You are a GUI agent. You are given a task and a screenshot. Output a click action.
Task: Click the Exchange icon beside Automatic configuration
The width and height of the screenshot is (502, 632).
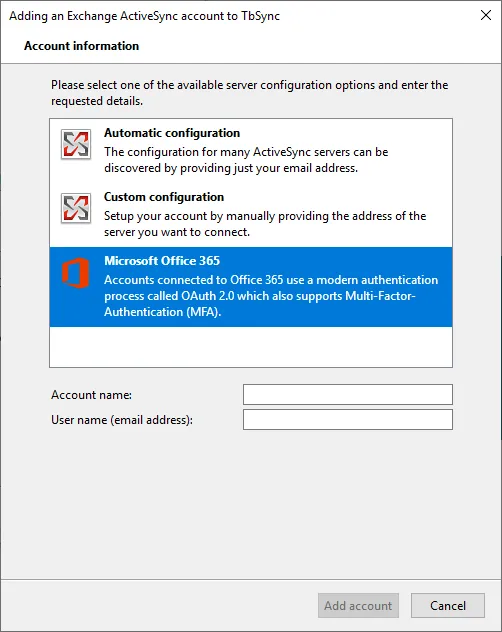point(76,144)
